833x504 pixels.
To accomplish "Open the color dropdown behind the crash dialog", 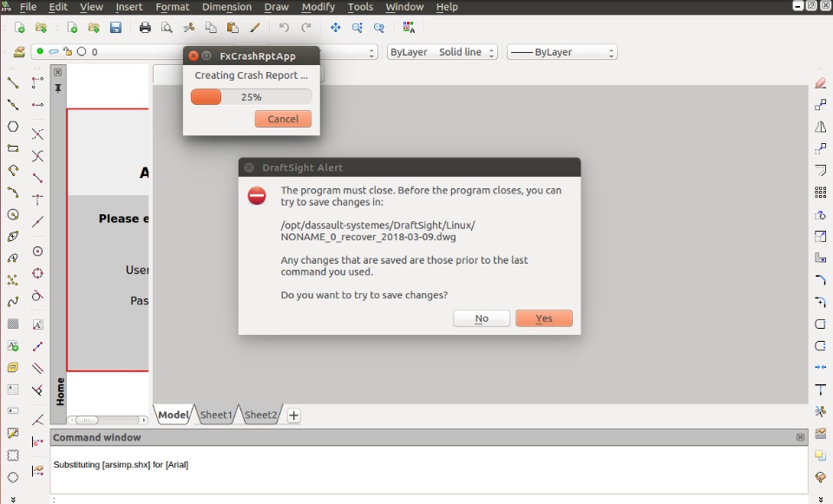I will point(349,52).
